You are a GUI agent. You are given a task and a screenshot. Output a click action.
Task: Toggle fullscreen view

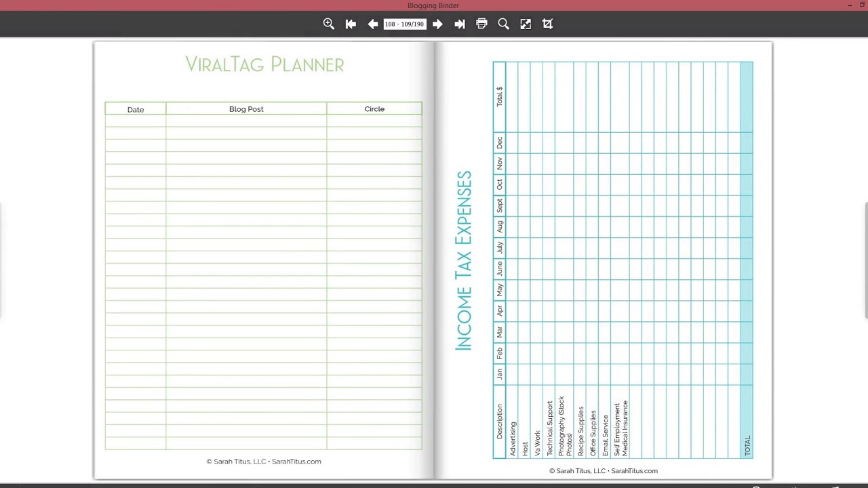click(526, 24)
